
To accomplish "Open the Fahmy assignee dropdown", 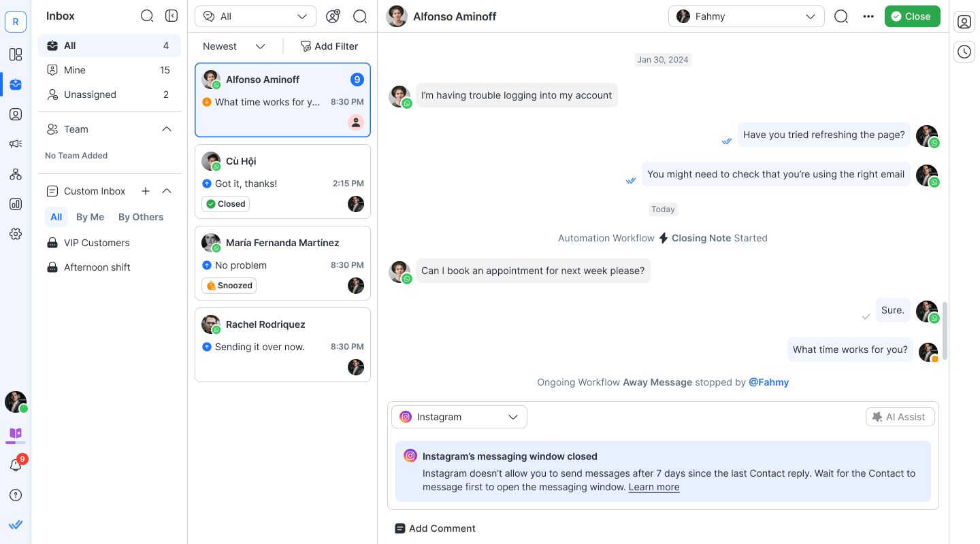I will coord(746,16).
